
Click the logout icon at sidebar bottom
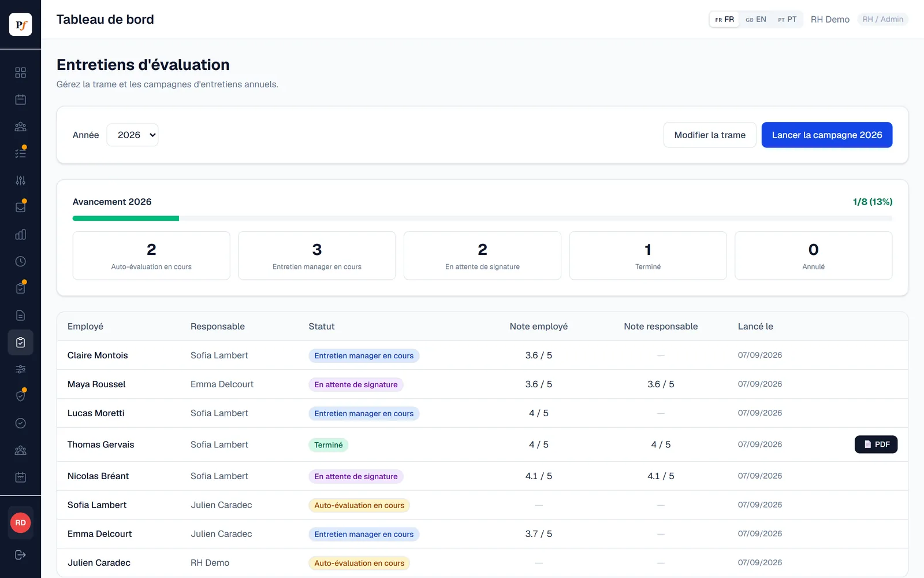(x=20, y=555)
